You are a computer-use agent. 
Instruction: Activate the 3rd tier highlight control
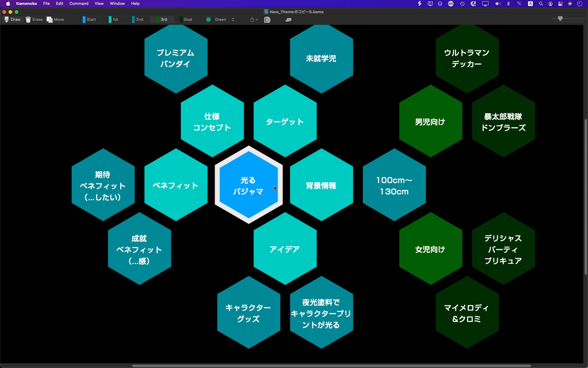pyautogui.click(x=162, y=19)
